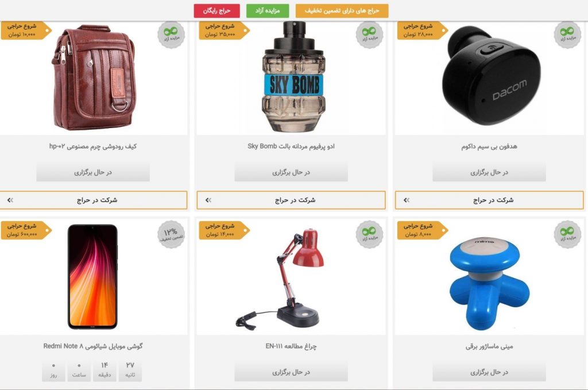
Task: Click the double-chevron arrow on Sky Bomb join button
Action: 208,200
